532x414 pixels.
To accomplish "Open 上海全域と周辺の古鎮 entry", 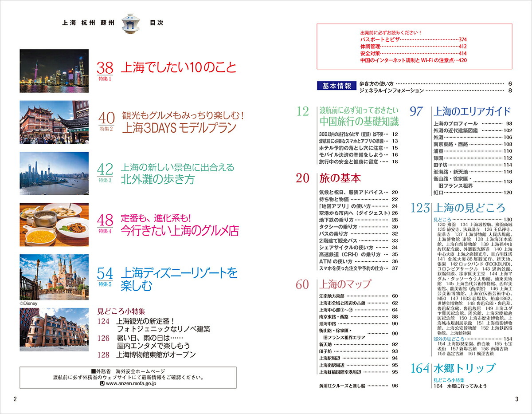I will (358, 303).
